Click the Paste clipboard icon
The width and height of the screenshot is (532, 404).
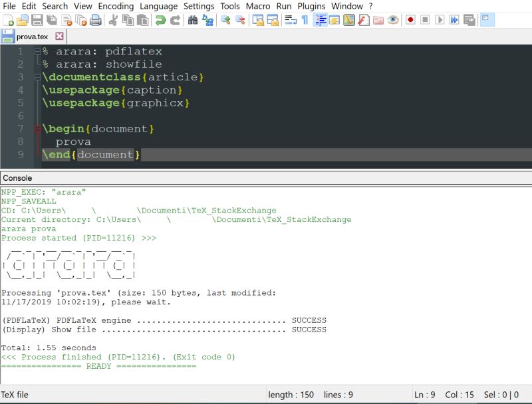143,20
